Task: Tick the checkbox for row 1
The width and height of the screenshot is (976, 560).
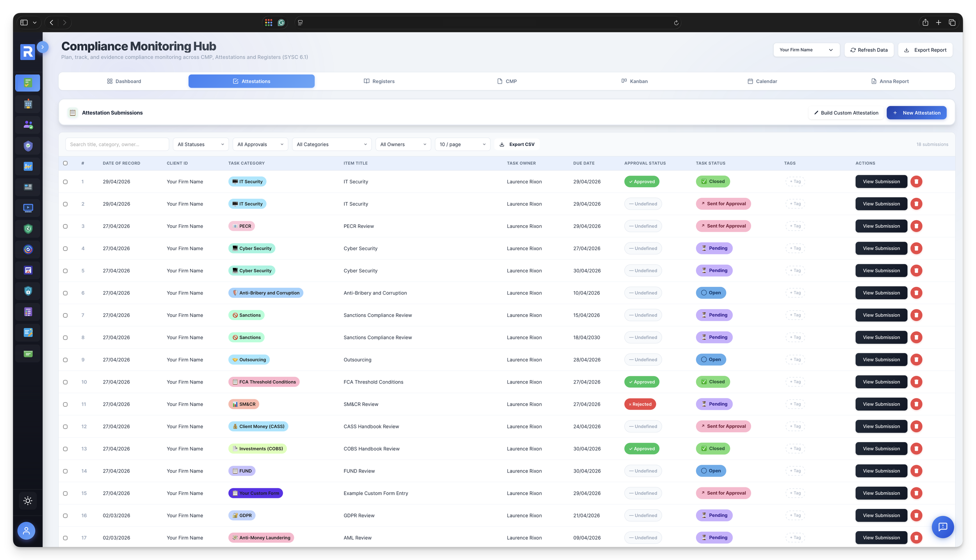Action: 65,182
